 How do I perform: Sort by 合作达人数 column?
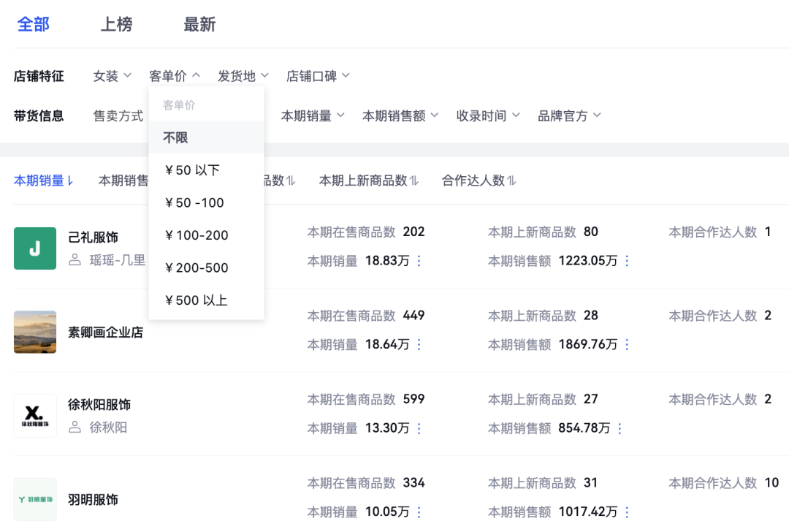[x=479, y=180]
